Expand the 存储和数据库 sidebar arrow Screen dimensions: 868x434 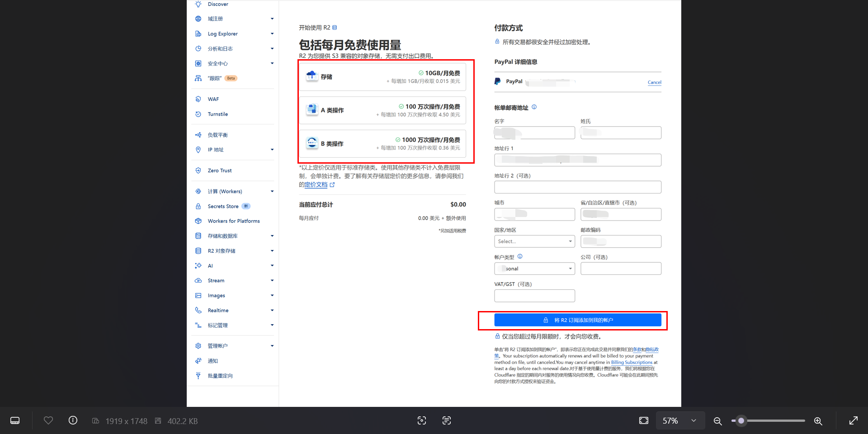[x=272, y=236]
